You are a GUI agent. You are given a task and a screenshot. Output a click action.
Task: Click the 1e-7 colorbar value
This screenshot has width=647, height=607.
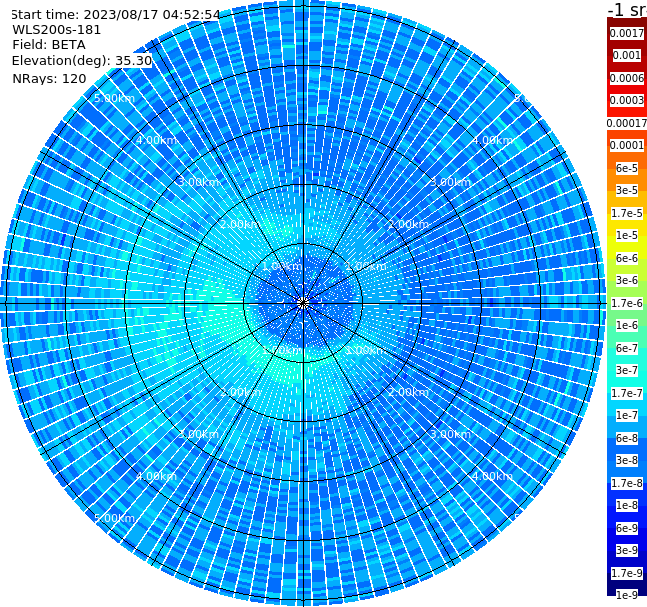(x=627, y=415)
